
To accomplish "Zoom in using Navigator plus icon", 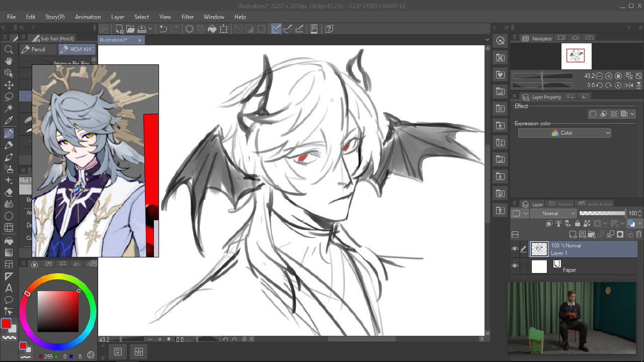I will tap(609, 76).
